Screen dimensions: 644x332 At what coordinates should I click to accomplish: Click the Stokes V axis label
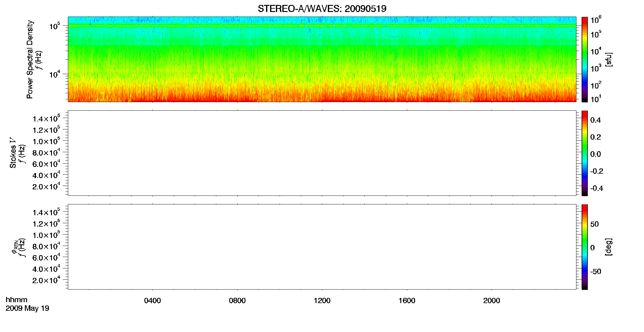(x=13, y=153)
